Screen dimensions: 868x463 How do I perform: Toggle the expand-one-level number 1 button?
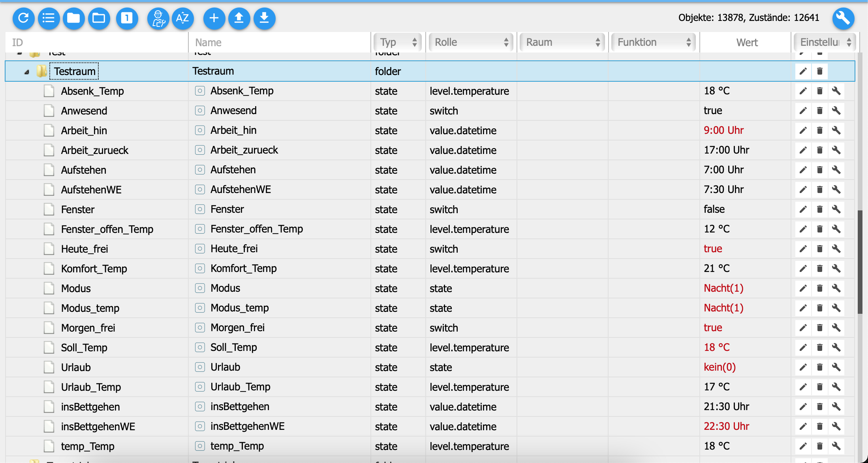click(x=127, y=18)
